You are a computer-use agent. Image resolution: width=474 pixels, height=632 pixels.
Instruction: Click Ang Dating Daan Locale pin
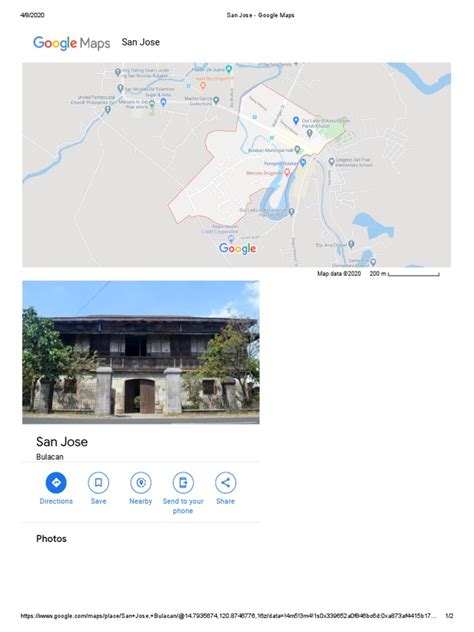click(118, 72)
